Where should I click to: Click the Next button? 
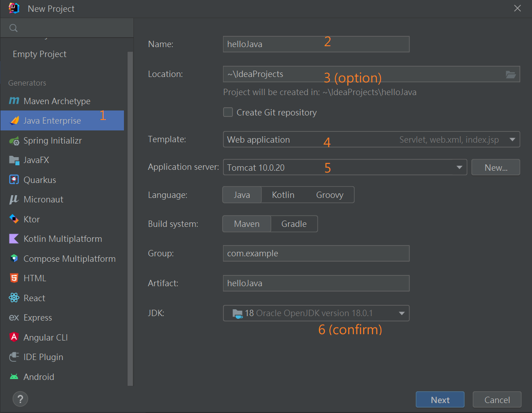[x=440, y=400]
